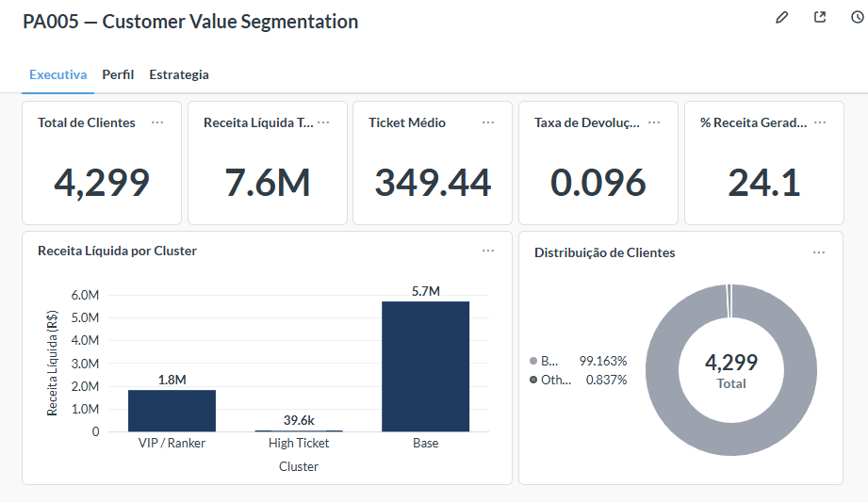The image size is (868, 503).
Task: Open the share/export dashboard icon
Action: coord(820,17)
